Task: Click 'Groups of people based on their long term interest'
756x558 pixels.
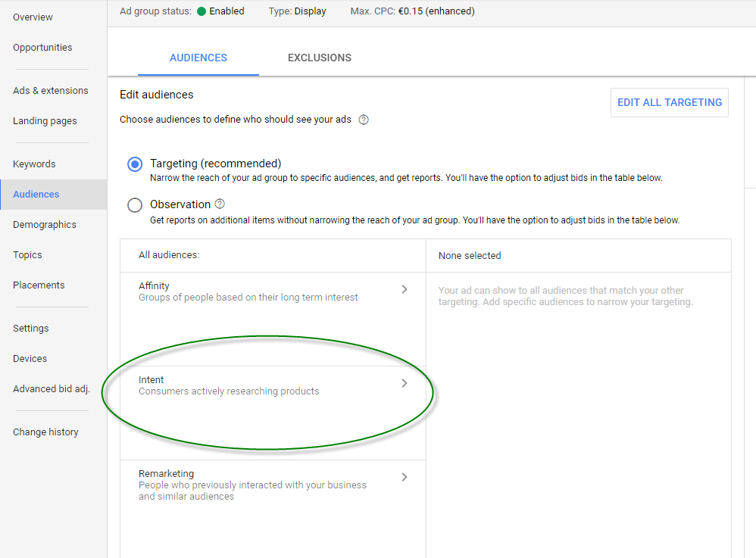Action: click(248, 298)
